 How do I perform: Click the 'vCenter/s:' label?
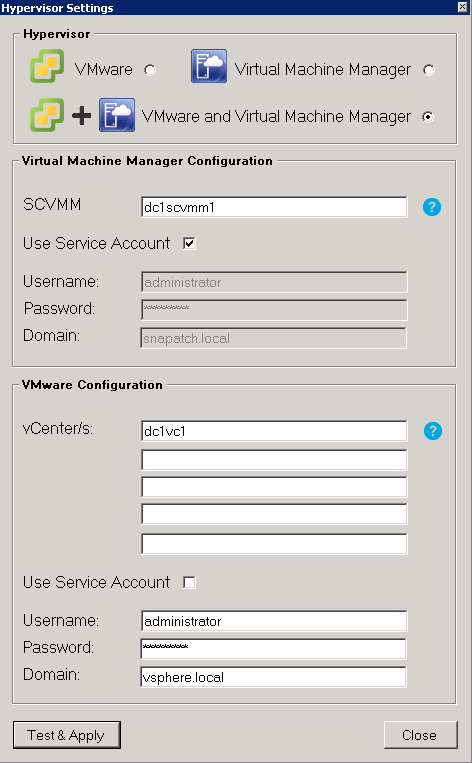[x=58, y=429]
